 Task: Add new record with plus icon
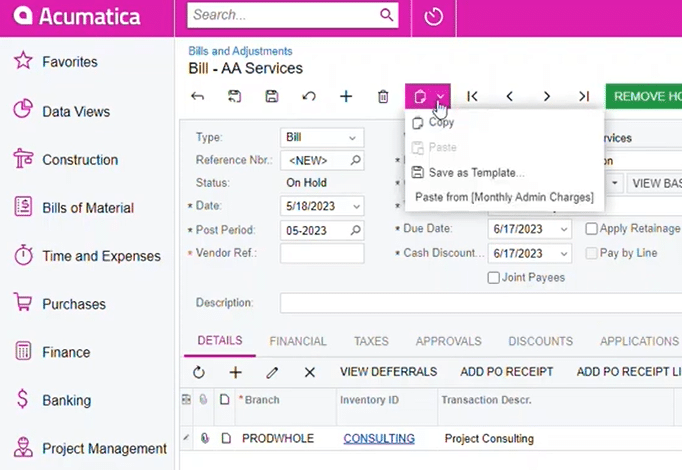click(346, 96)
